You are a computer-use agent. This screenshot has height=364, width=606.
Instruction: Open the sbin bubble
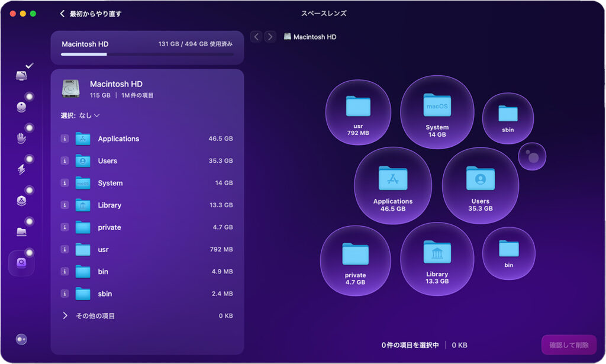(508, 118)
